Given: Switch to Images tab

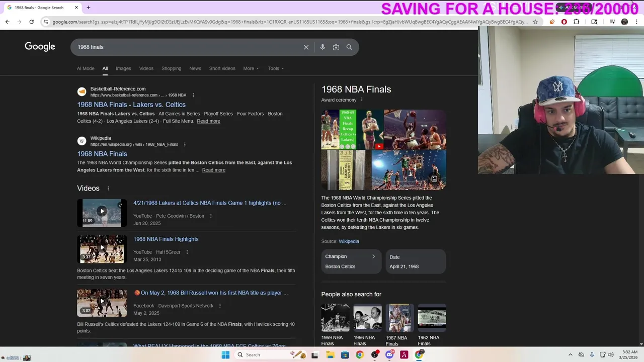Looking at the screenshot, I should pyautogui.click(x=123, y=68).
